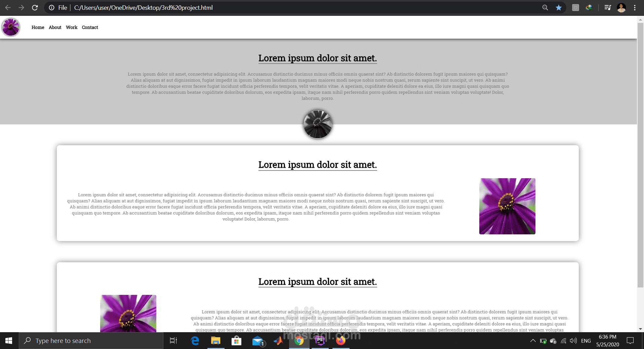Reload the current page
Viewport: 644px width, 349px height.
tap(35, 7)
